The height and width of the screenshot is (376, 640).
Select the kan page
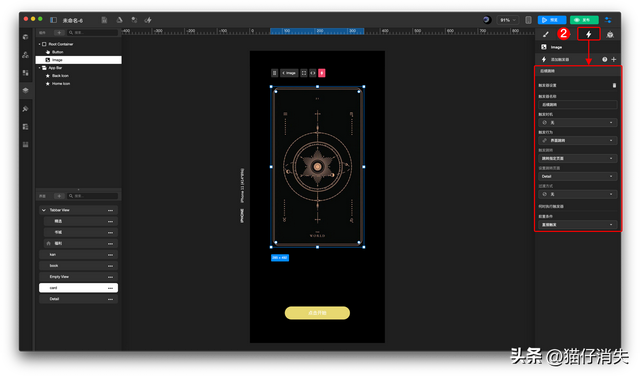click(x=78, y=254)
